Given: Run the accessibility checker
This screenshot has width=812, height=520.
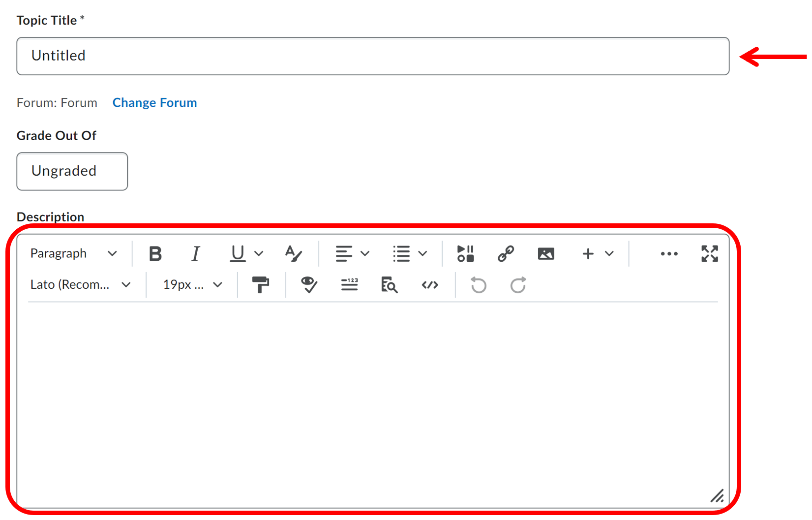Looking at the screenshot, I should point(309,285).
